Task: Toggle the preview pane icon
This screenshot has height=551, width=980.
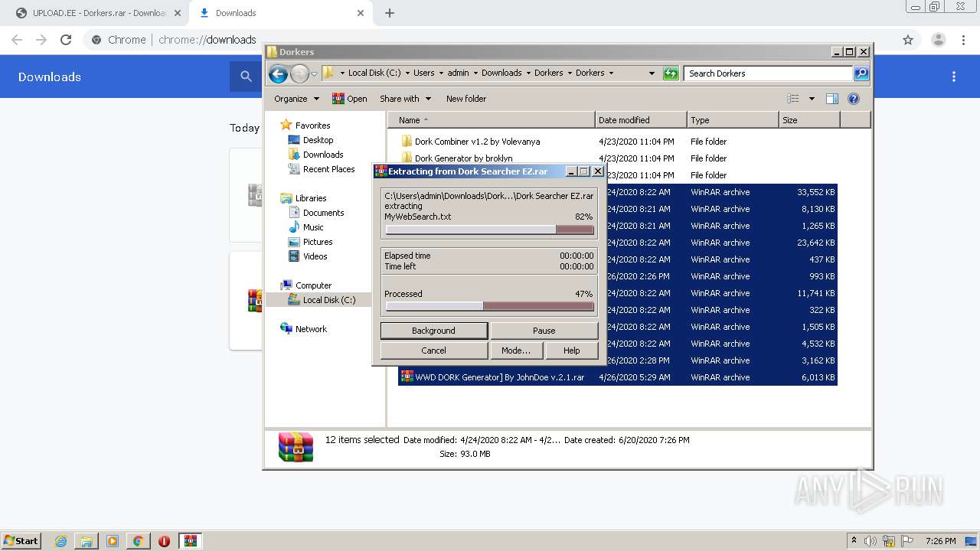Action: [x=832, y=99]
